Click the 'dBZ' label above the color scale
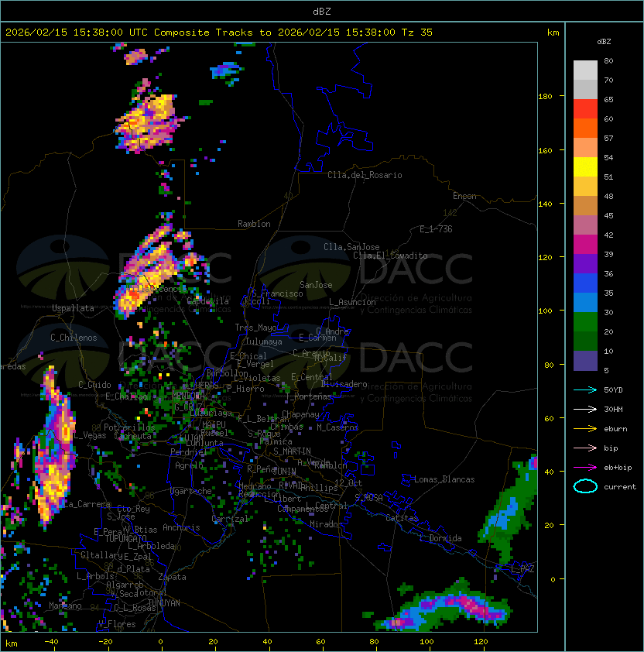The height and width of the screenshot is (652, 644). 604,42
